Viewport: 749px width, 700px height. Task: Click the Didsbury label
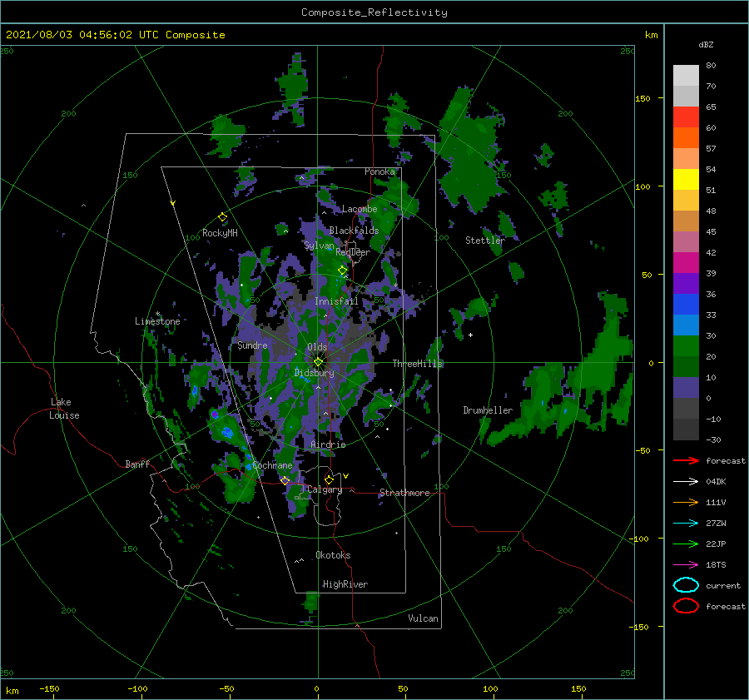(314, 373)
